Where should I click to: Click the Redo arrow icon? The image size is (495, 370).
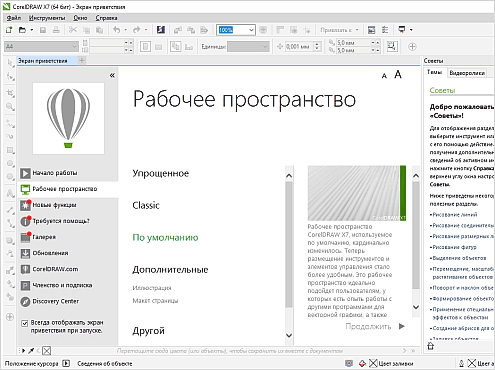(137, 30)
